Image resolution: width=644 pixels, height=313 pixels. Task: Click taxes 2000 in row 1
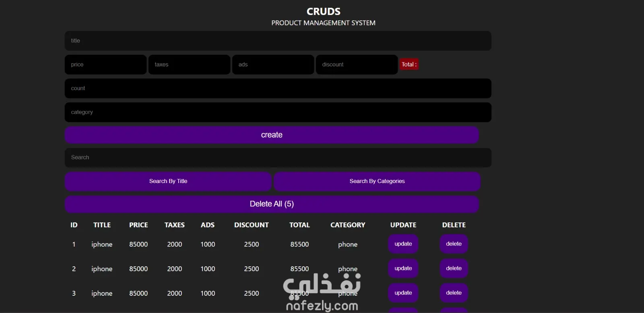(175, 244)
